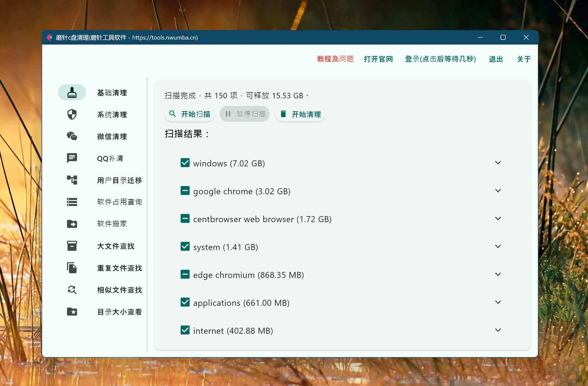Maximize the 磨针c盘清理 window
The height and width of the screenshot is (386, 588).
[503, 37]
